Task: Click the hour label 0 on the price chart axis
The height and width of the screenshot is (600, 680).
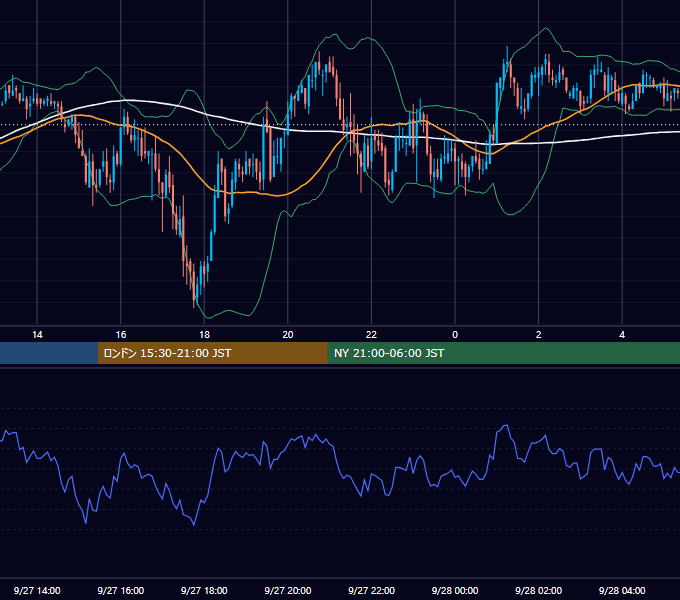Action: pos(455,335)
